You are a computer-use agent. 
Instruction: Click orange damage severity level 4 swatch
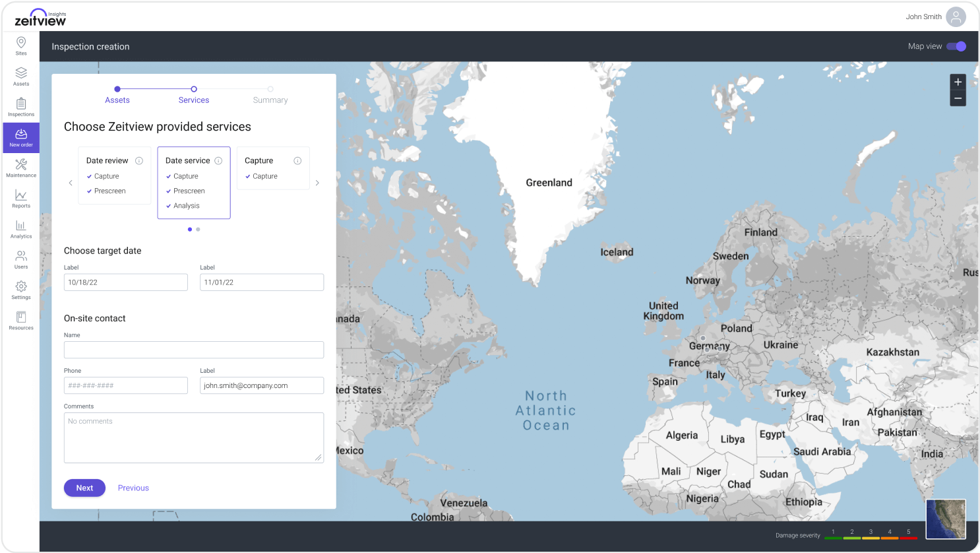pos(890,538)
